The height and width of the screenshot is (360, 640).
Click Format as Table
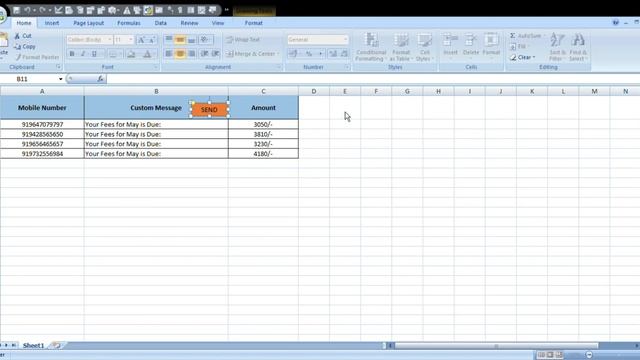coord(401,47)
